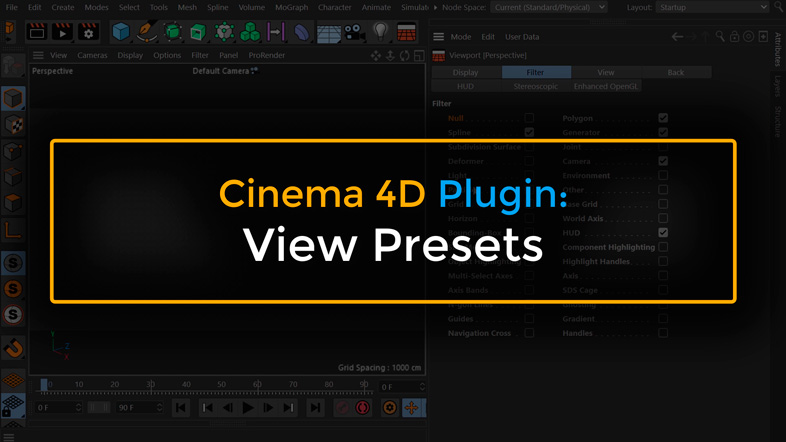Enable the Guides filter checkbox
786x442 pixels.
[529, 319]
